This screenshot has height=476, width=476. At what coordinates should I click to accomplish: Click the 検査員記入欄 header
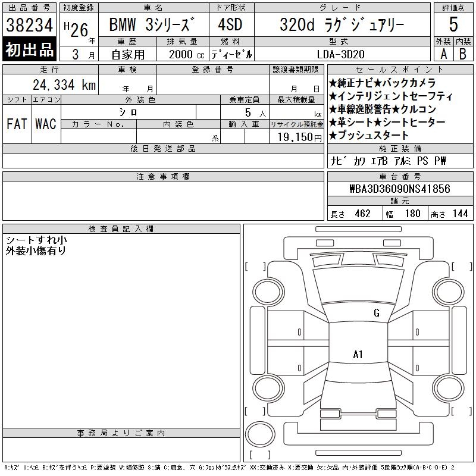[121, 229]
